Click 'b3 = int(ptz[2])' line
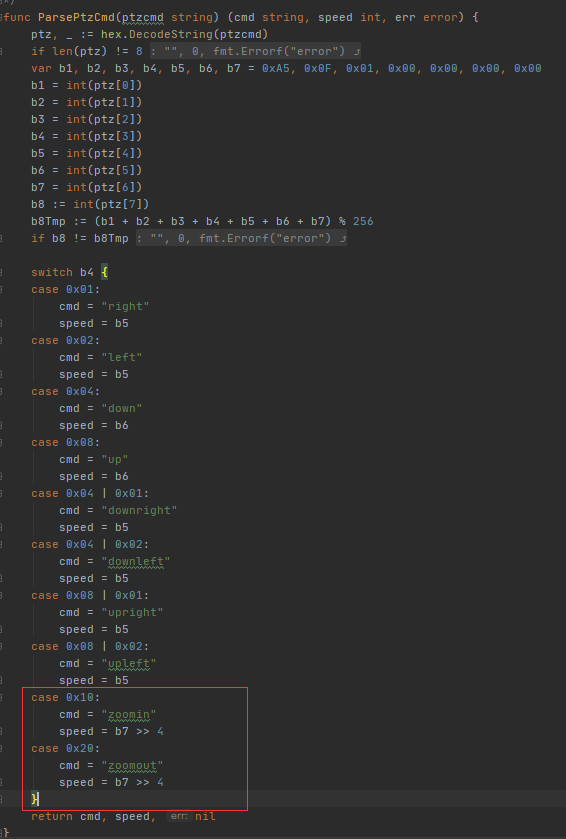This screenshot has width=566, height=839. pos(87,119)
